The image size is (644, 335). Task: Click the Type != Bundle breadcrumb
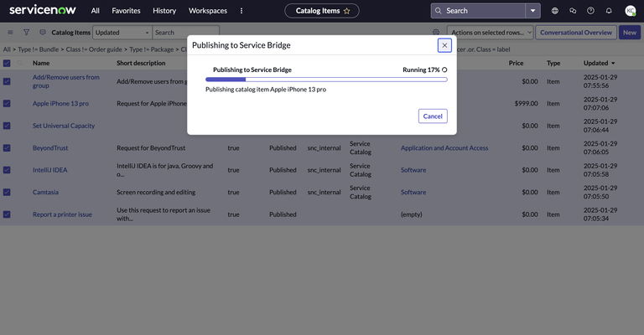click(x=39, y=49)
